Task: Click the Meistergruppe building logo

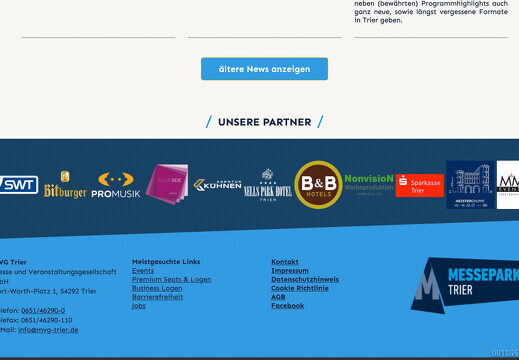Action: click(470, 185)
